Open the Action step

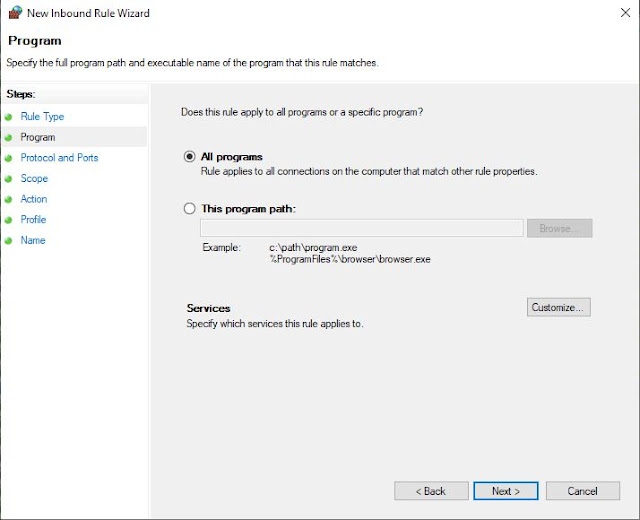(34, 199)
